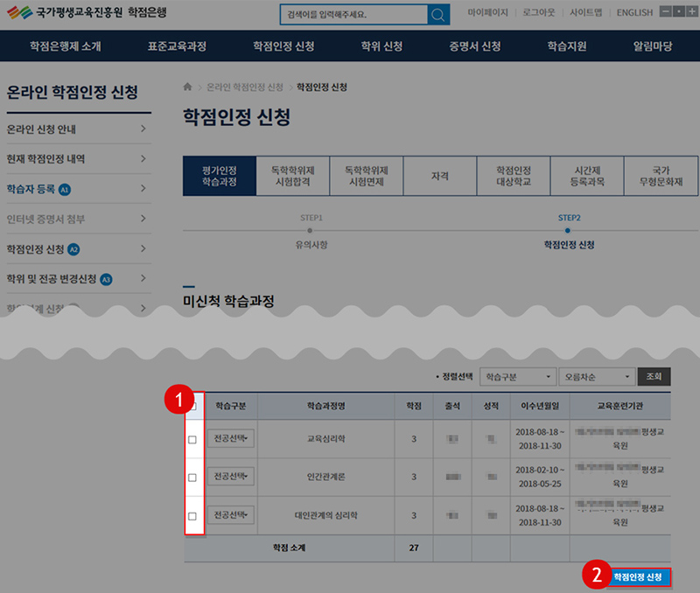Click the A3 badge next to 학위 및 전공 변경신청
The width and height of the screenshot is (700, 593).
tap(106, 279)
